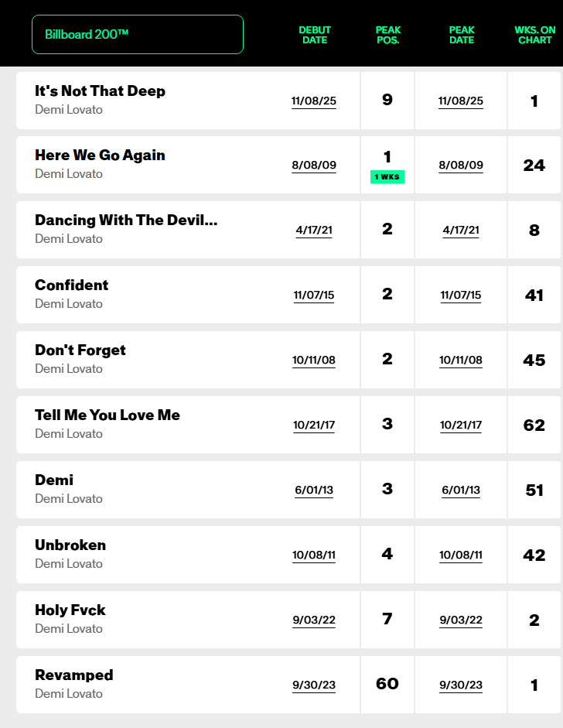Open peak date link for Revamped

461,685
